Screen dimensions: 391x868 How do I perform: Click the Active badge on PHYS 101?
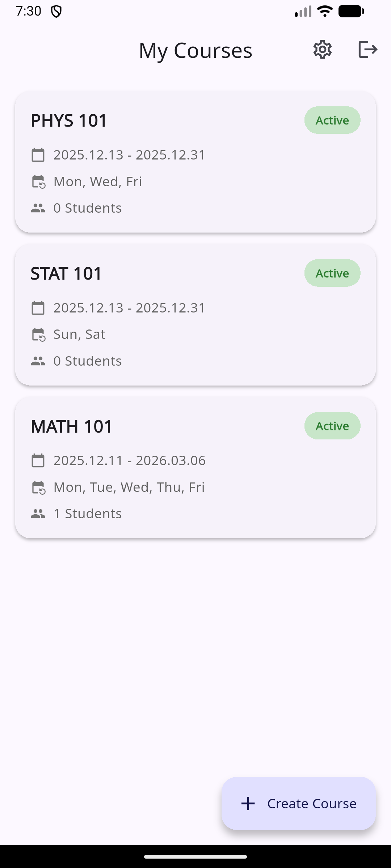[x=332, y=120]
